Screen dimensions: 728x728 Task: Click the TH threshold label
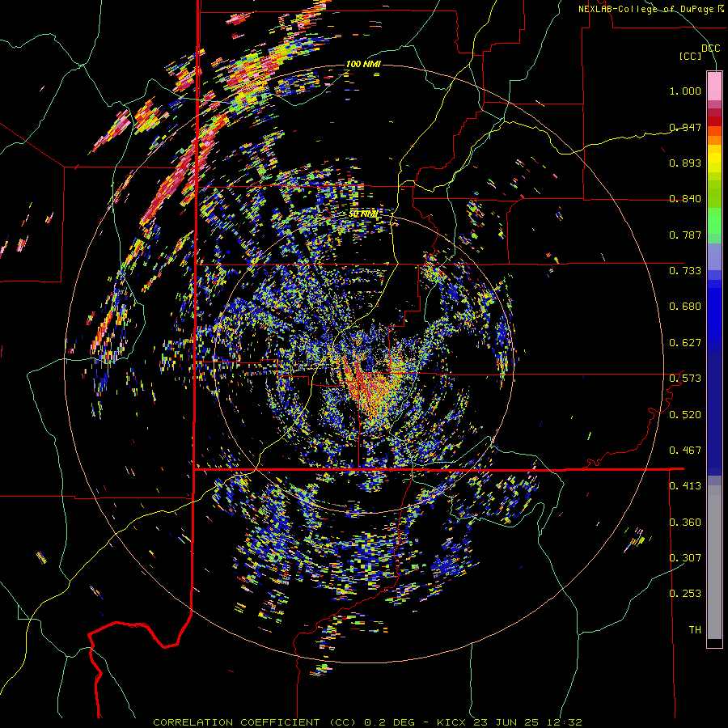[695, 630]
